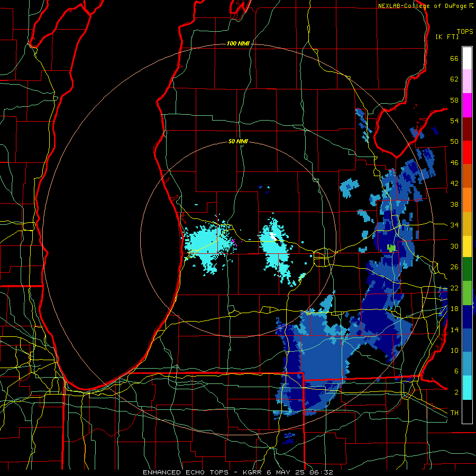The height and width of the screenshot is (476, 476).
Task: Click the navy 14-18 kft legend swatch
Action: pyautogui.click(x=467, y=317)
